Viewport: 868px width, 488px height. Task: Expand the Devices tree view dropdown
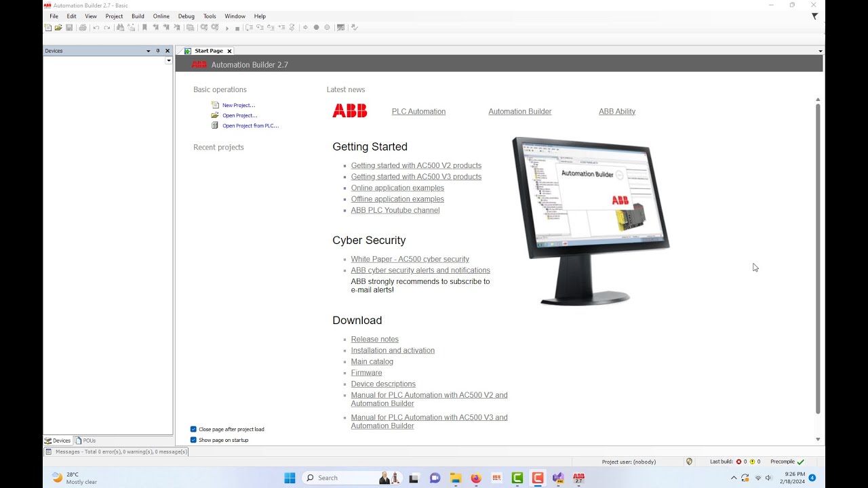(x=169, y=60)
